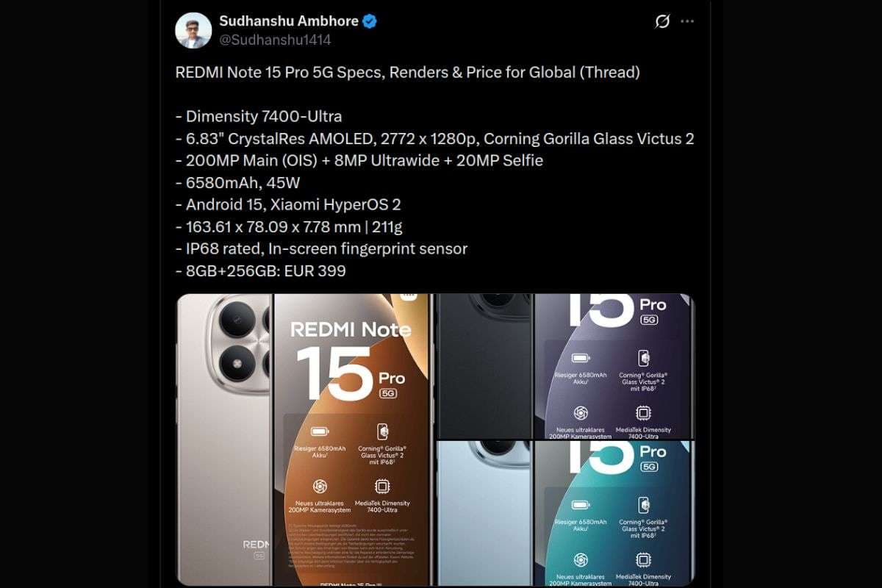Screen dimensions: 882x588
Task: Open the three-dot more options menu
Action: point(687,21)
